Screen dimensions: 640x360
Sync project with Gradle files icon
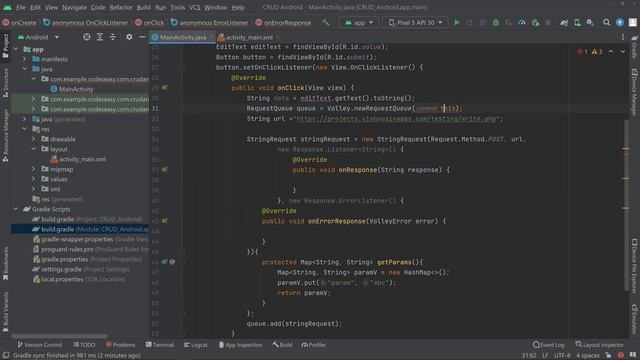pos(564,22)
